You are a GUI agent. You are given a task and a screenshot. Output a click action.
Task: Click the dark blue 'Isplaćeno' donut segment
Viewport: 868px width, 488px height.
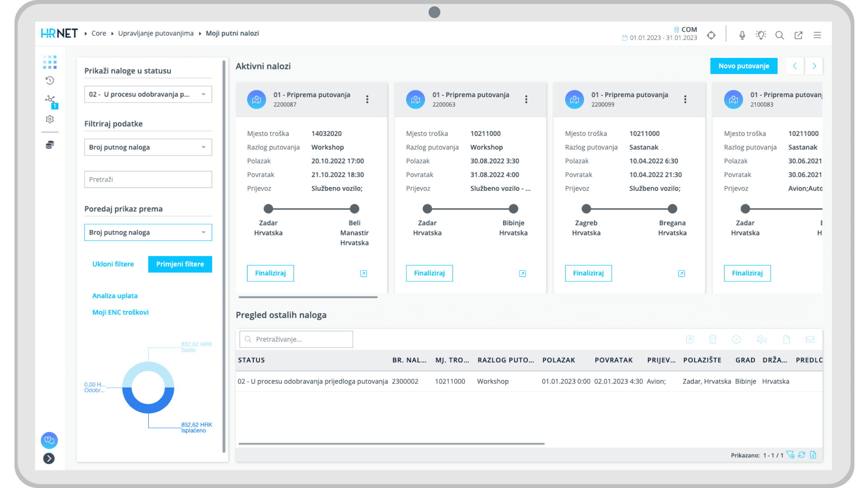click(148, 408)
